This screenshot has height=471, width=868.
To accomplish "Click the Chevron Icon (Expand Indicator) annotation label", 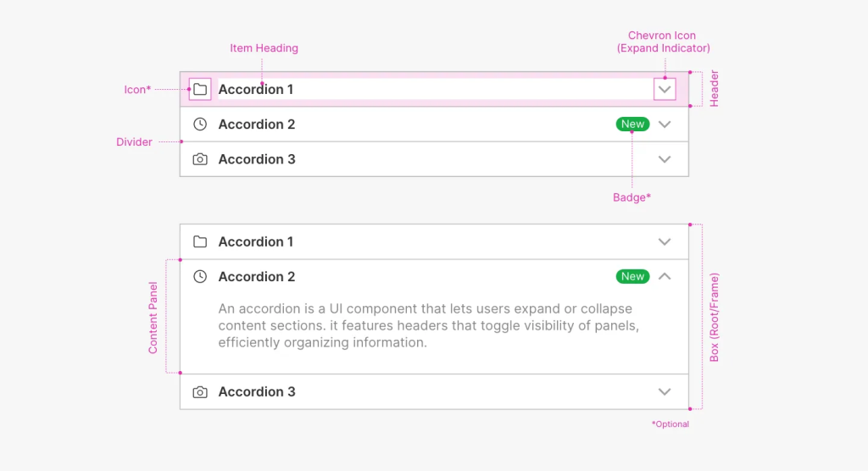I will tap(663, 42).
